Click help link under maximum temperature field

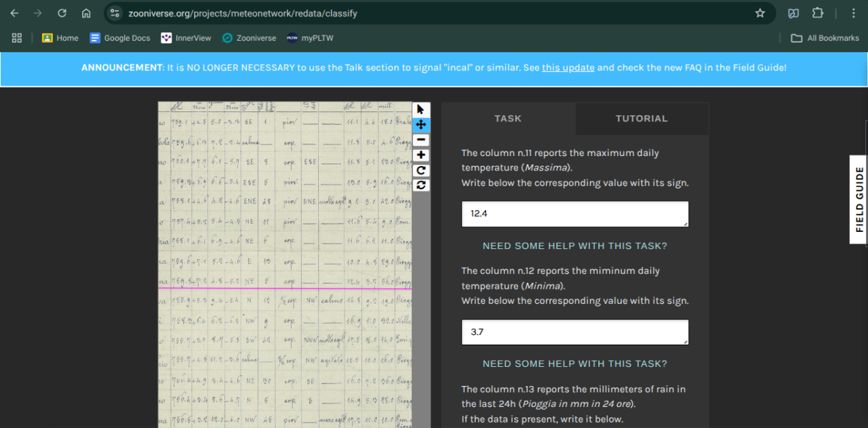[574, 246]
